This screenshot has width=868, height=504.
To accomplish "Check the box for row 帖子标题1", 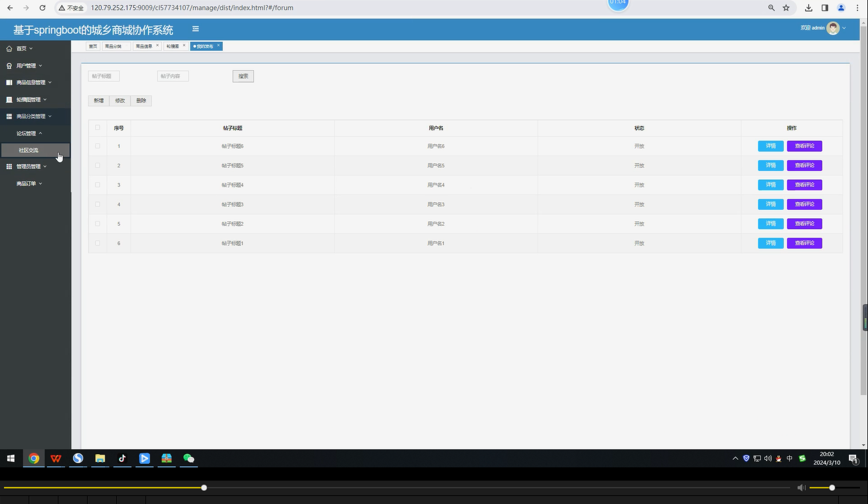I will pos(97,243).
